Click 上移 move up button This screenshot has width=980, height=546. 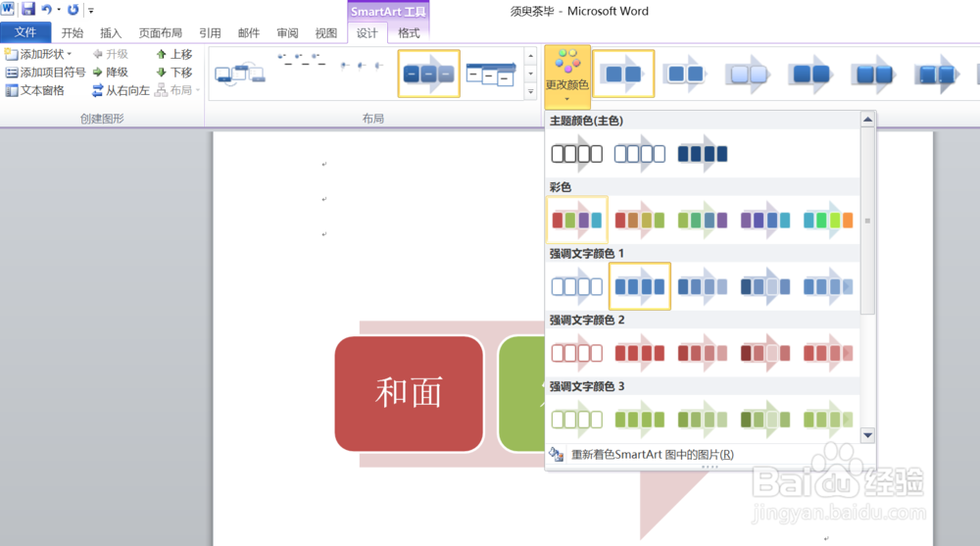(174, 54)
